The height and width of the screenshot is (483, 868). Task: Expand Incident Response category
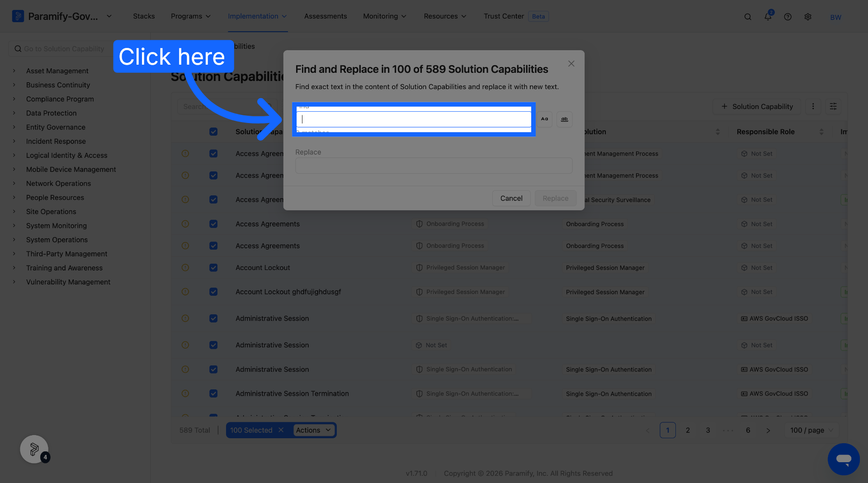click(x=14, y=141)
